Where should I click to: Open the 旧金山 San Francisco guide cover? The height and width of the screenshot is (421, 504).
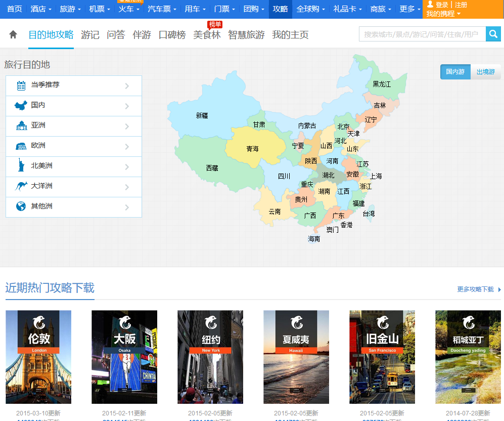click(x=382, y=357)
